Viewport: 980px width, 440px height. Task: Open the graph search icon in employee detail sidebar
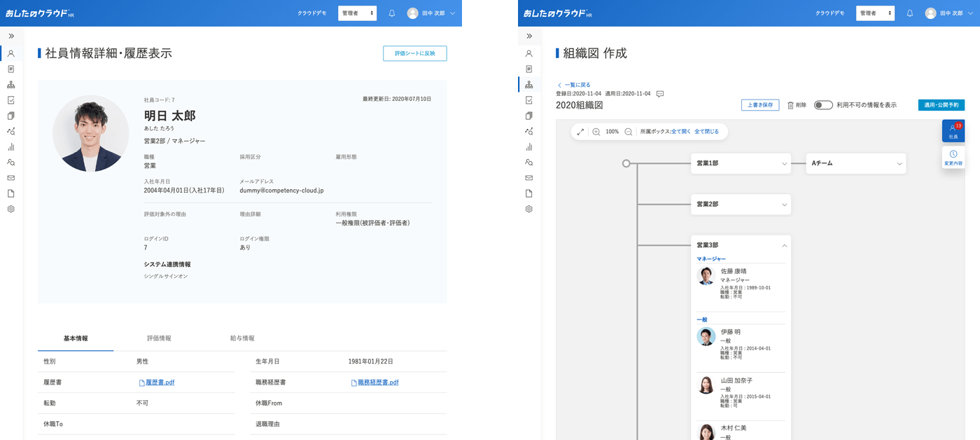11,131
